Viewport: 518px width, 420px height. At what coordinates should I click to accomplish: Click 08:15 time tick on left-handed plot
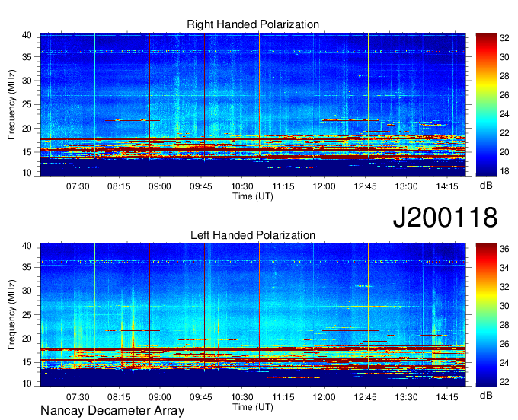(x=119, y=397)
